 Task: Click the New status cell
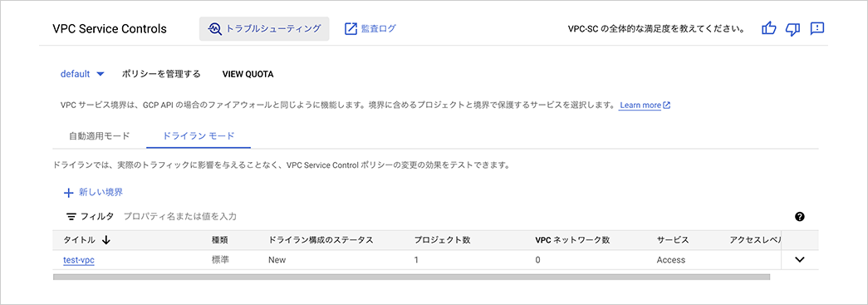click(x=277, y=260)
